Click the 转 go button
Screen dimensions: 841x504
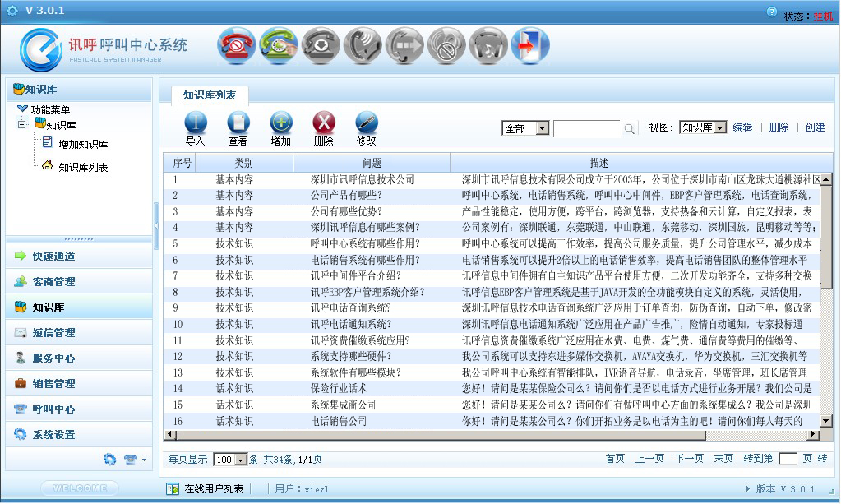822,459
